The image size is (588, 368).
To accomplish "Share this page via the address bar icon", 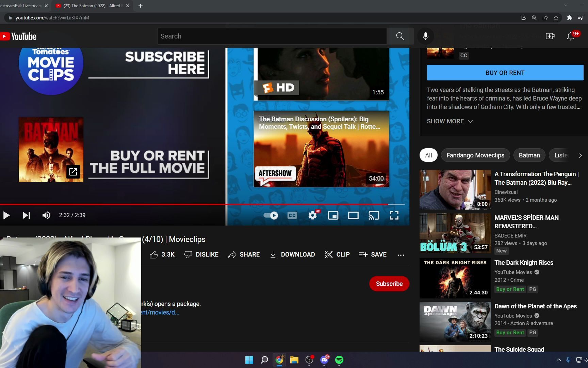I will pyautogui.click(x=545, y=18).
